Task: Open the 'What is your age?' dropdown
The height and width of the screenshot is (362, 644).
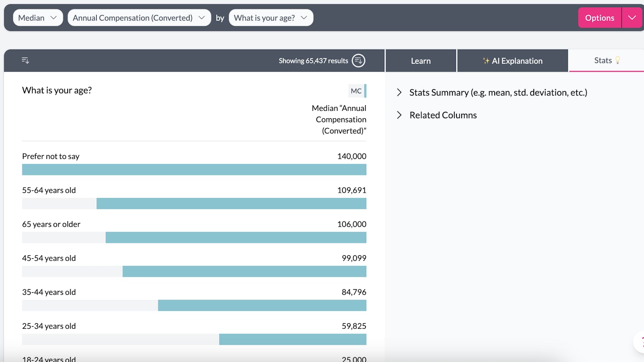Action: 270,18
